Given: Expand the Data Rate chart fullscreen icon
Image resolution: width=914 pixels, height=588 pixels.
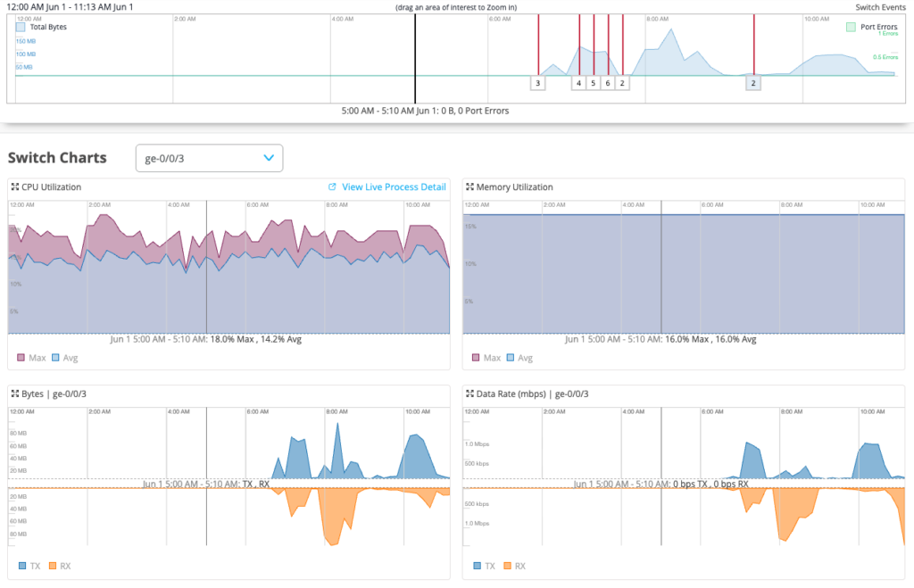Looking at the screenshot, I should point(469,394).
